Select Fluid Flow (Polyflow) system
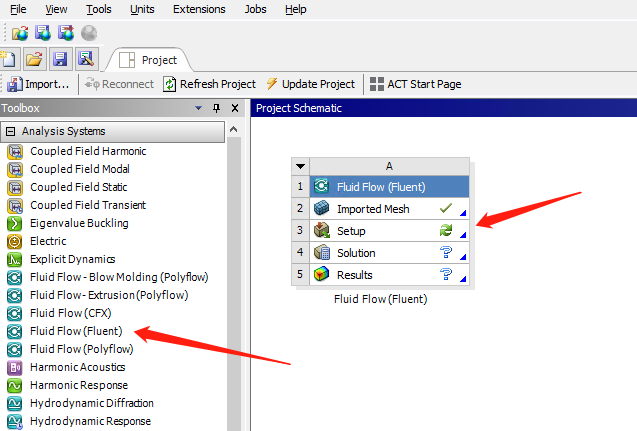The image size is (637, 431). click(70, 349)
